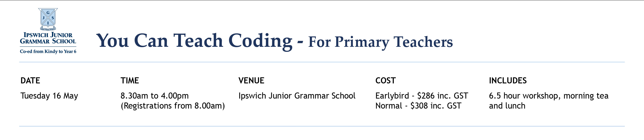The image size is (644, 140).
Task: Click the Ipswich Junior Grammar School crest logo
Action: pyautogui.click(x=48, y=19)
